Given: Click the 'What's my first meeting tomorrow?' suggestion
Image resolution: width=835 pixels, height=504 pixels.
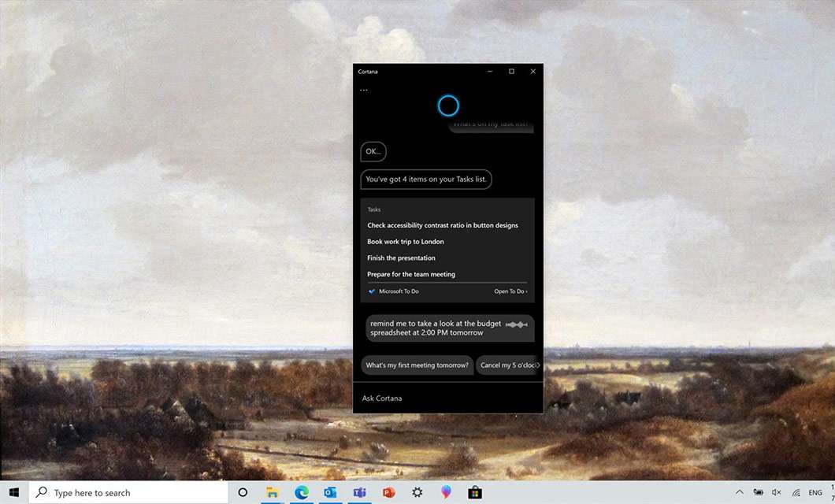Looking at the screenshot, I should (417, 365).
